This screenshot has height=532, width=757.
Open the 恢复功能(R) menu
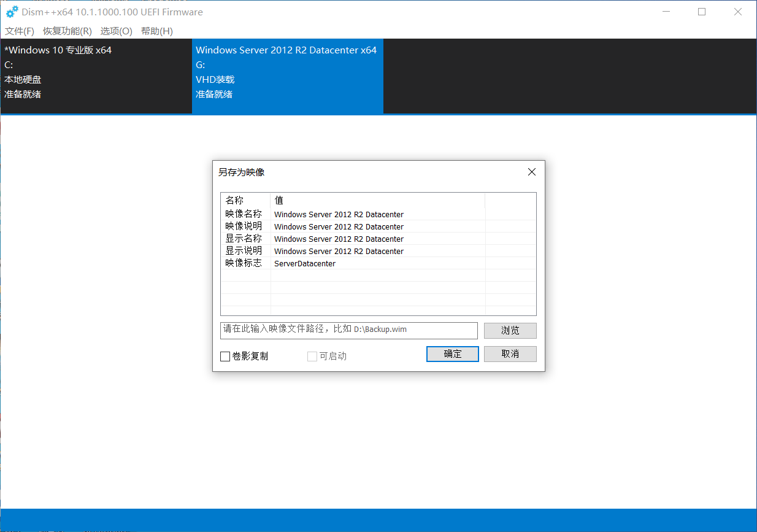67,31
